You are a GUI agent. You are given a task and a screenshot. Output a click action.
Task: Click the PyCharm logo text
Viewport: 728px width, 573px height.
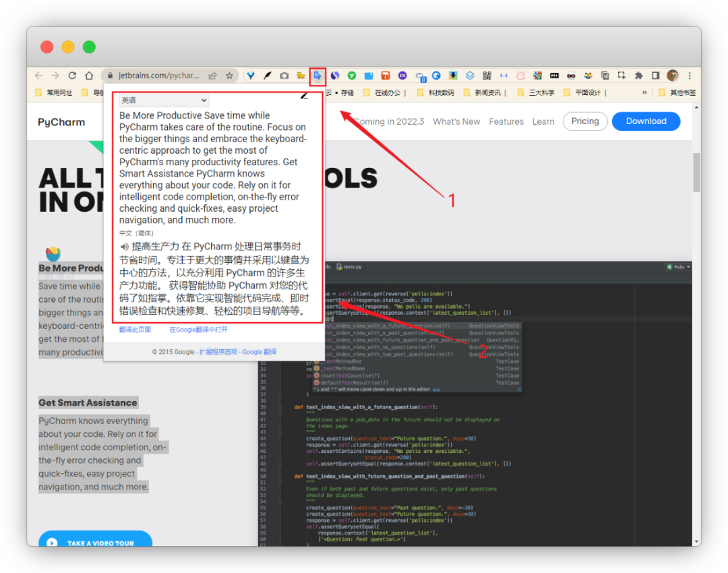(61, 122)
